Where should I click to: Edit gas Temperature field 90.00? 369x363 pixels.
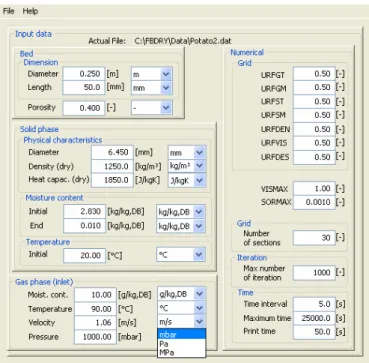[95, 309]
